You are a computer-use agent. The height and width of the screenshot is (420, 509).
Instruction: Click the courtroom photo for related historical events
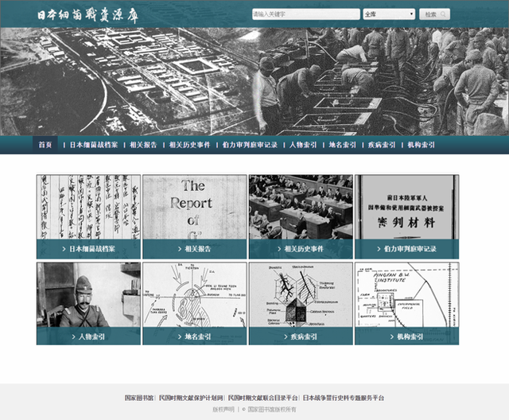(300, 208)
